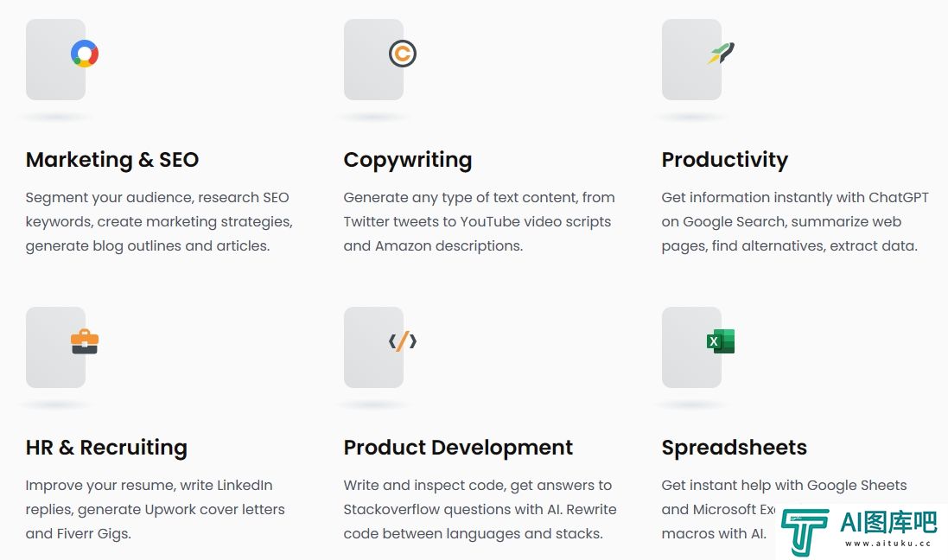Click the orange briefcase HR icon

coord(85,341)
